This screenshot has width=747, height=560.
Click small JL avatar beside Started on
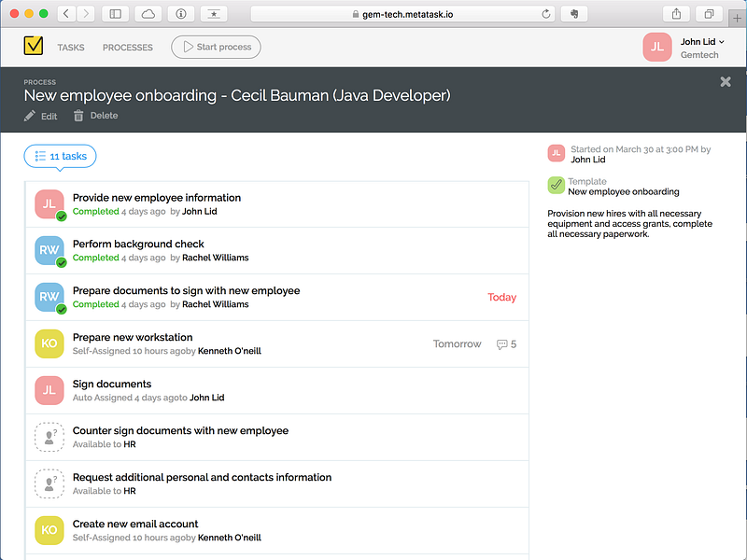coord(556,153)
